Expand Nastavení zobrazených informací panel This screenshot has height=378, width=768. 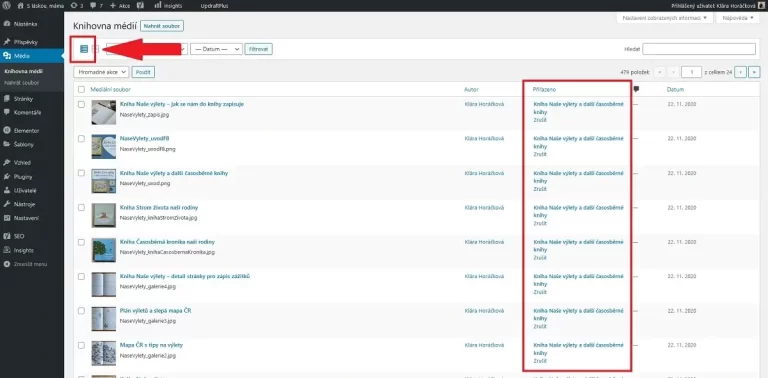click(x=664, y=18)
